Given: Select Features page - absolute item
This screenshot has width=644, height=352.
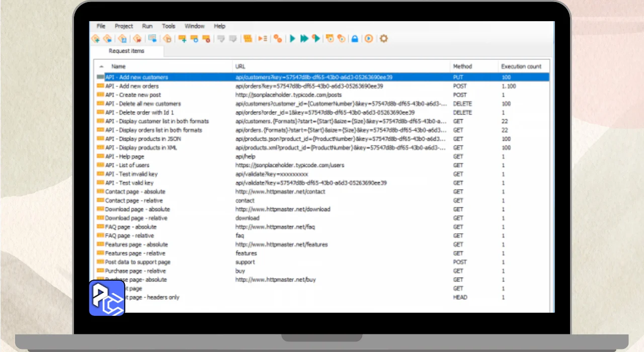Looking at the screenshot, I should point(136,244).
